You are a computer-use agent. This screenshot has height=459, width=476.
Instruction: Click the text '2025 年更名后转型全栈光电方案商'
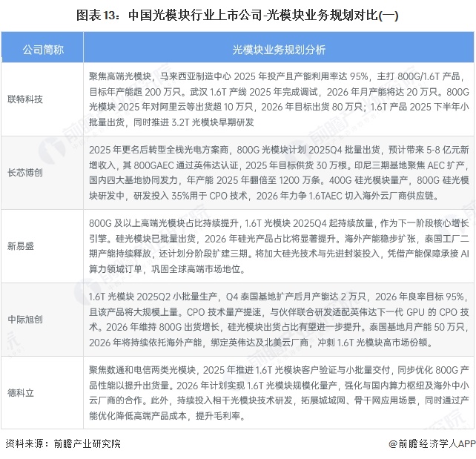point(159,150)
